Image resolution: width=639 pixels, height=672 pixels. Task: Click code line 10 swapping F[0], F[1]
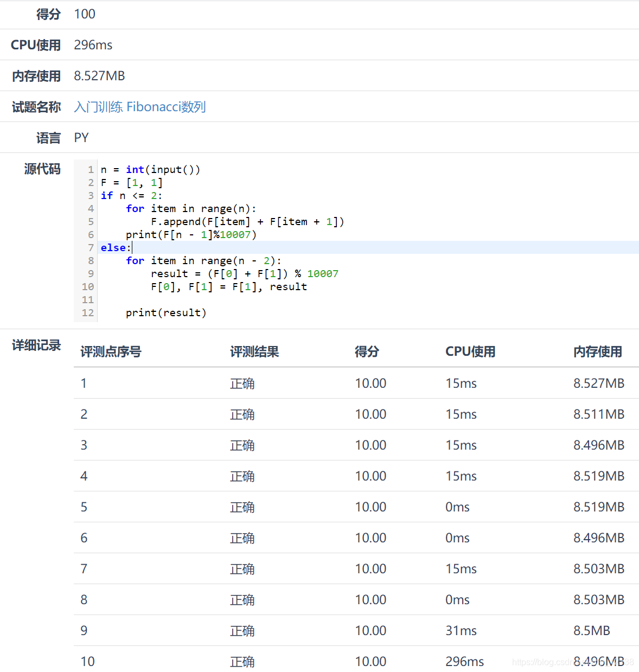[229, 287]
